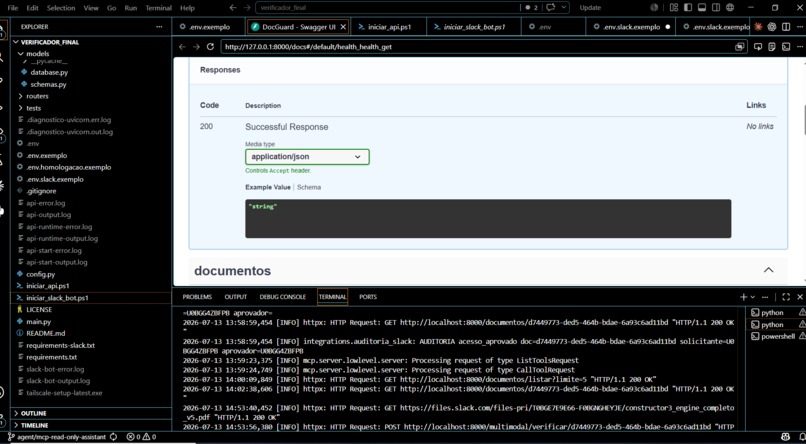
Task: Open the Terminal menu in menu bar
Action: coord(158,8)
